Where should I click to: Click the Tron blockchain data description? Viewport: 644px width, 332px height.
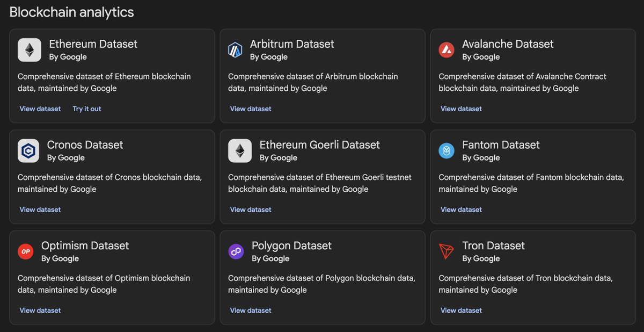(525, 284)
